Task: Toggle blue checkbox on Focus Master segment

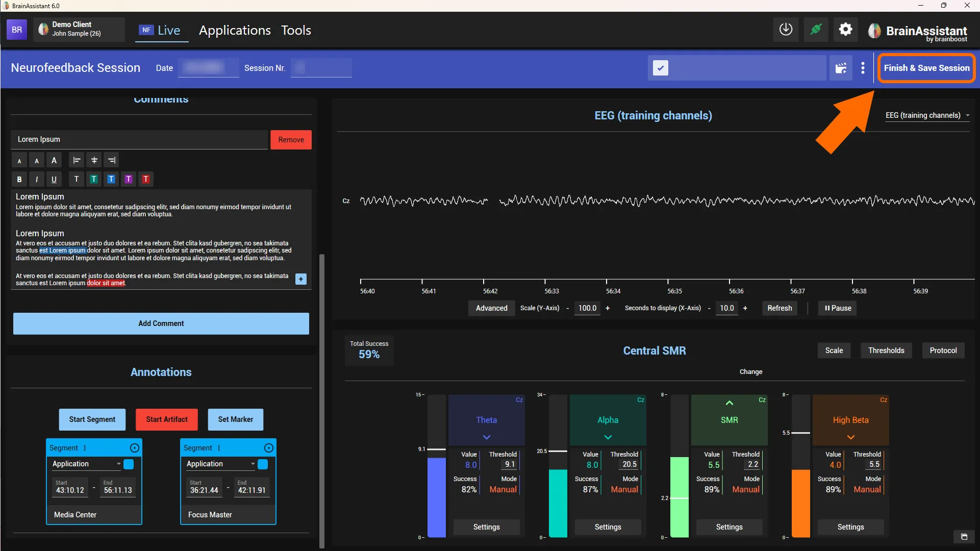Action: [x=263, y=464]
